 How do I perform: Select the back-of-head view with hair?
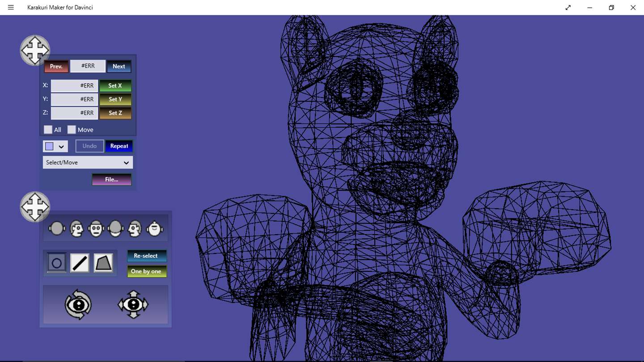click(x=115, y=228)
